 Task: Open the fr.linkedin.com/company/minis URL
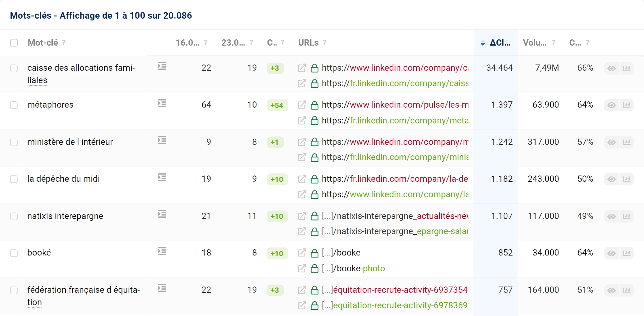tap(395, 157)
